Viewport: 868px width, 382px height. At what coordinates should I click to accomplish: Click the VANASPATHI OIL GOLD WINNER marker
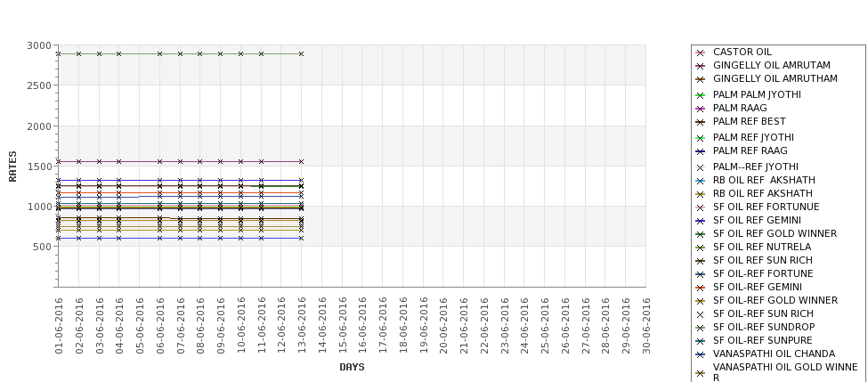pyautogui.click(x=700, y=373)
